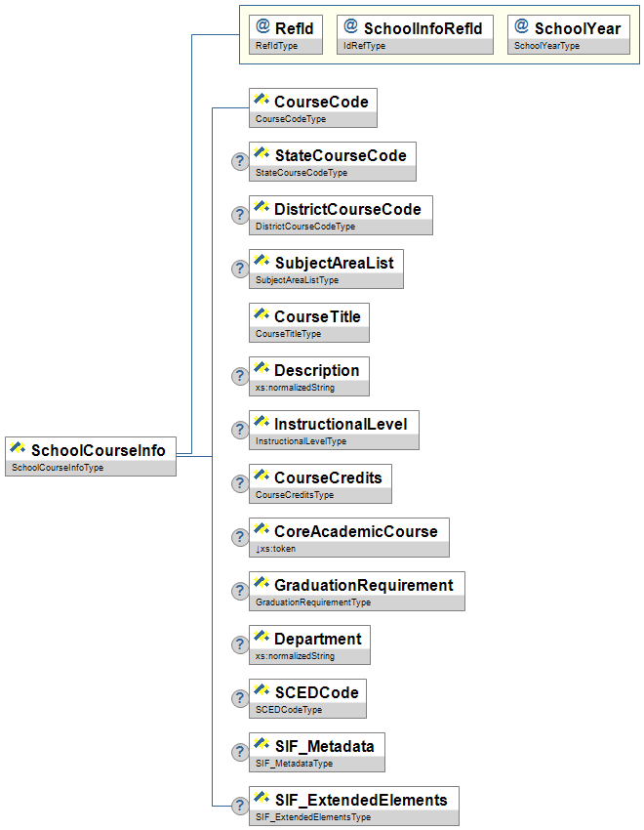This screenshot has height=830, width=644.
Task: Click the DistrictCourseCodeType type label
Action: pyautogui.click(x=305, y=227)
